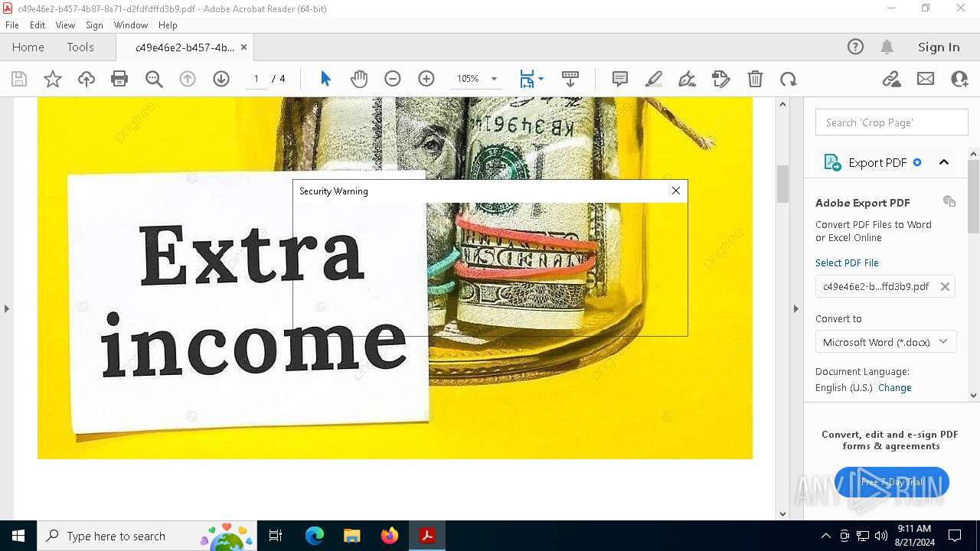
Task: Zoom in with the plus icon
Action: pyautogui.click(x=426, y=79)
